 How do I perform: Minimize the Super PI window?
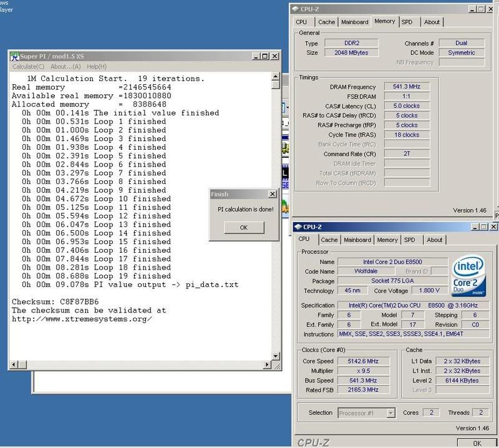tap(256, 56)
